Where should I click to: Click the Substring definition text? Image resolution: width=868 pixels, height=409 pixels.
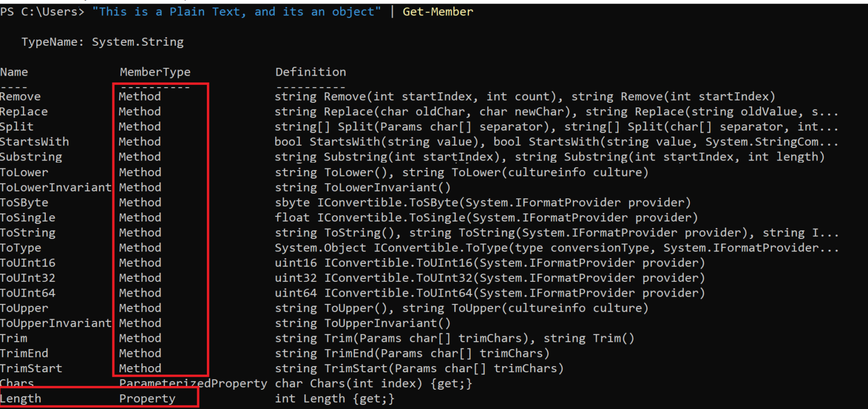click(550, 157)
